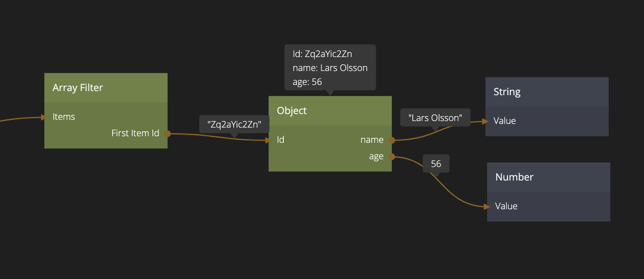Click the "Id: Zq2aYic2Zn" line in inspect popup

(x=322, y=54)
